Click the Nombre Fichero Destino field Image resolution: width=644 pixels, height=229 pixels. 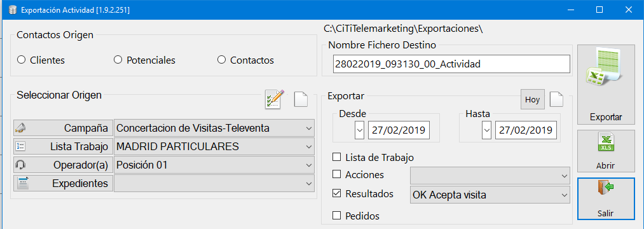(x=451, y=64)
